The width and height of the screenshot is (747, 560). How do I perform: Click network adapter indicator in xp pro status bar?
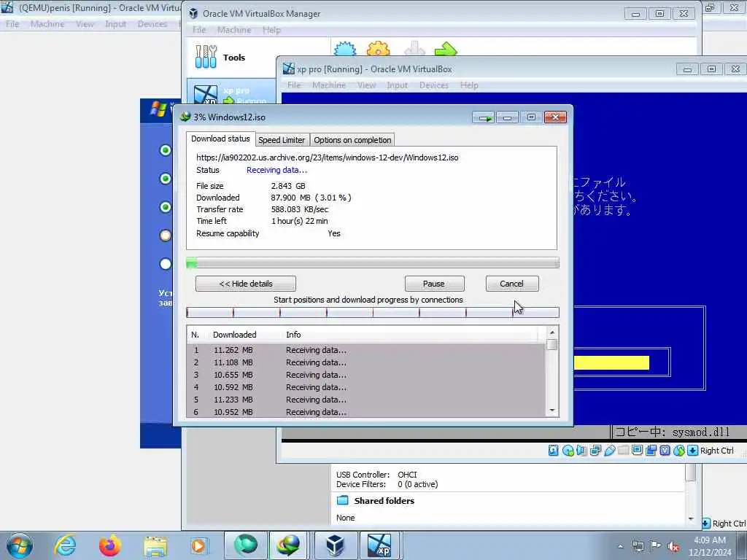point(595,450)
